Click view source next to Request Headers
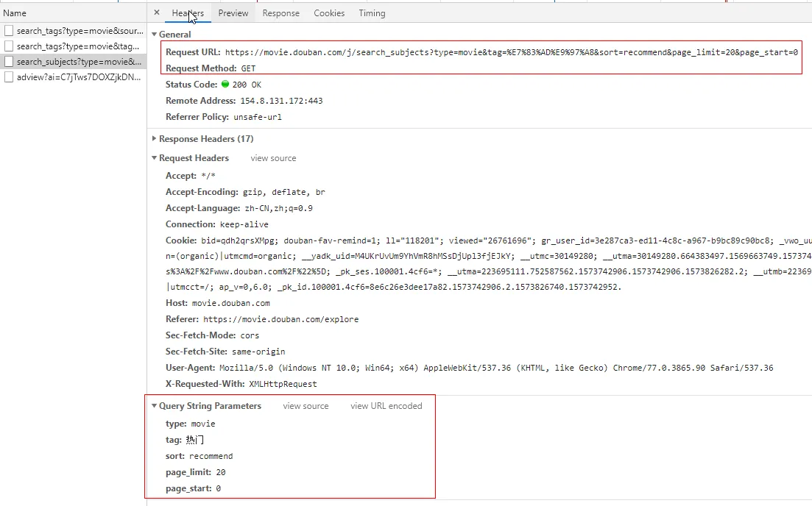Image resolution: width=812 pixels, height=506 pixels. click(x=273, y=158)
